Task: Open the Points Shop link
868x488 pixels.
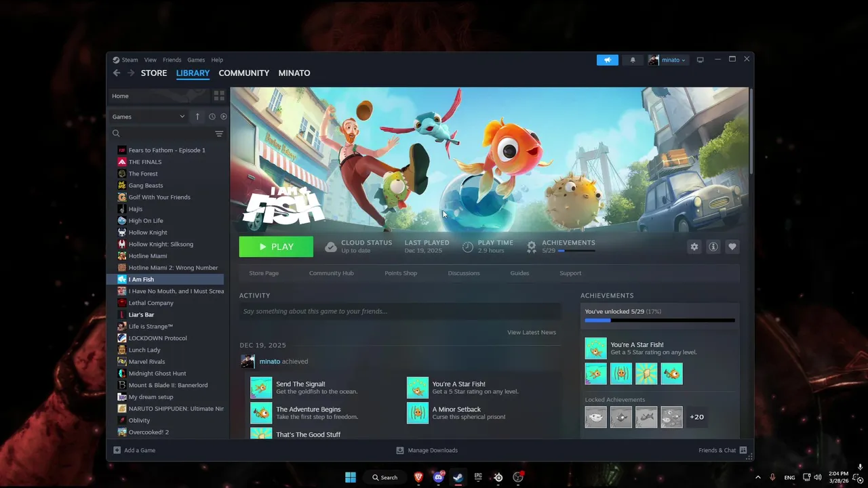Action: click(401, 273)
